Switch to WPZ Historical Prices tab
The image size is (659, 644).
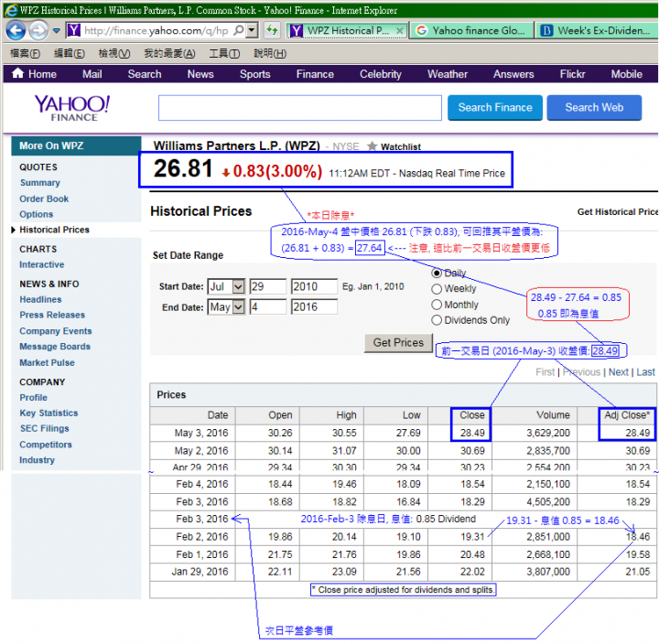tap(347, 31)
